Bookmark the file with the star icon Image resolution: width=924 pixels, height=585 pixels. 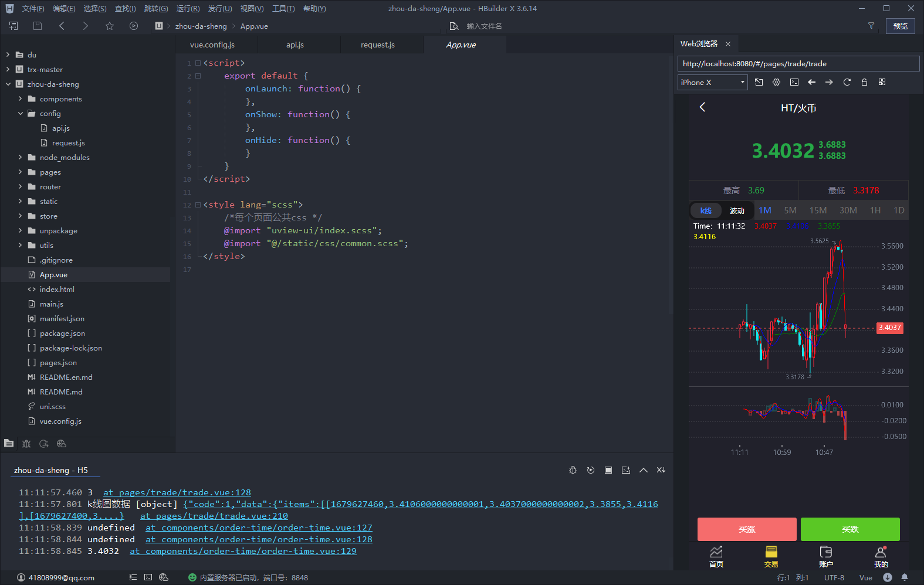[110, 26]
